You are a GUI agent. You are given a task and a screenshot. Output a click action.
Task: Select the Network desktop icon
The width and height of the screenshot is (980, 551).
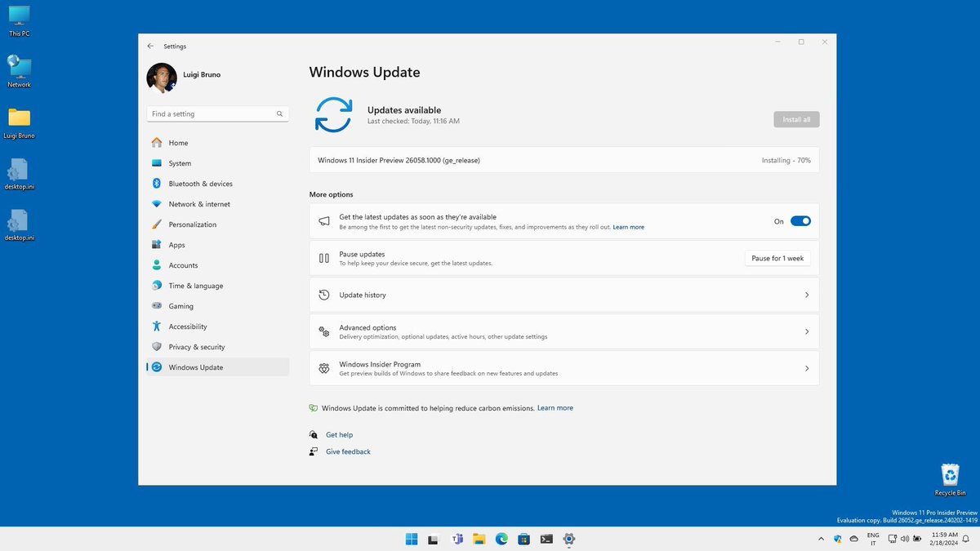point(20,72)
